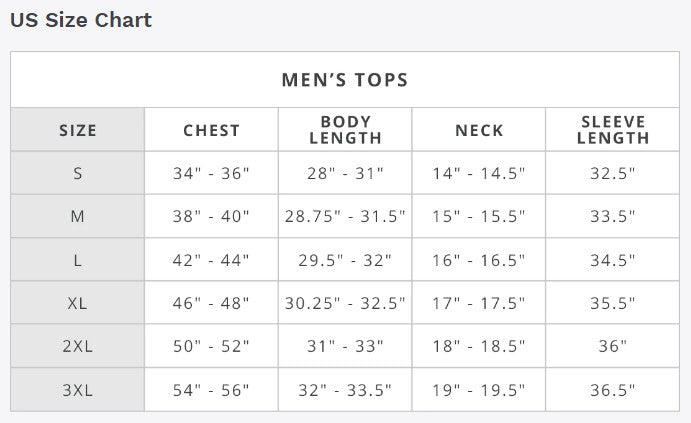Select the 3XL size row label
691x423 pixels.
tap(78, 390)
